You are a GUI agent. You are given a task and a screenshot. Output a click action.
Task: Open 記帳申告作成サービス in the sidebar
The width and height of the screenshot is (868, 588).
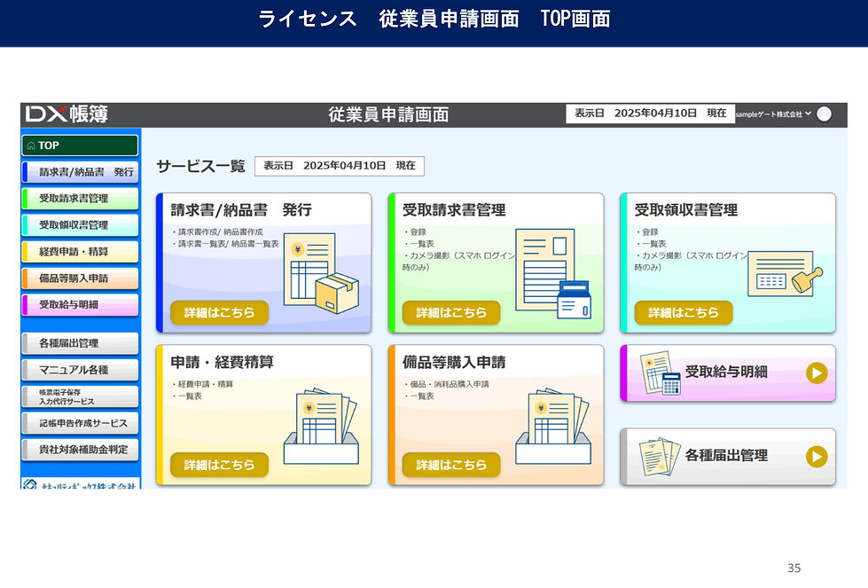pos(80,423)
